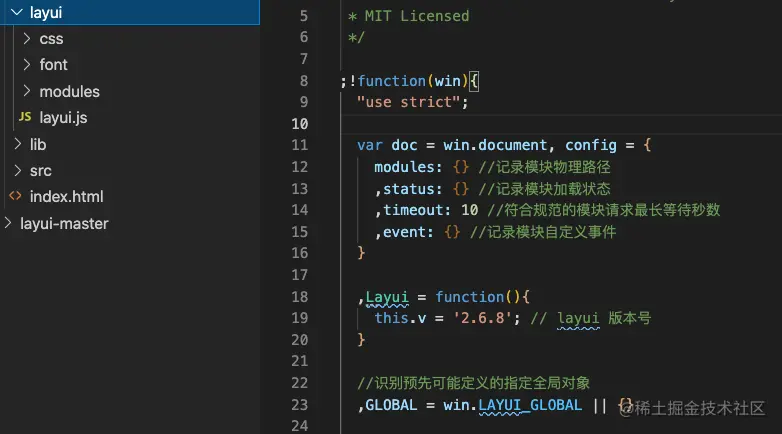Click line number 18 in the gutter
Viewport: 782px width, 434px height.
pyautogui.click(x=300, y=297)
